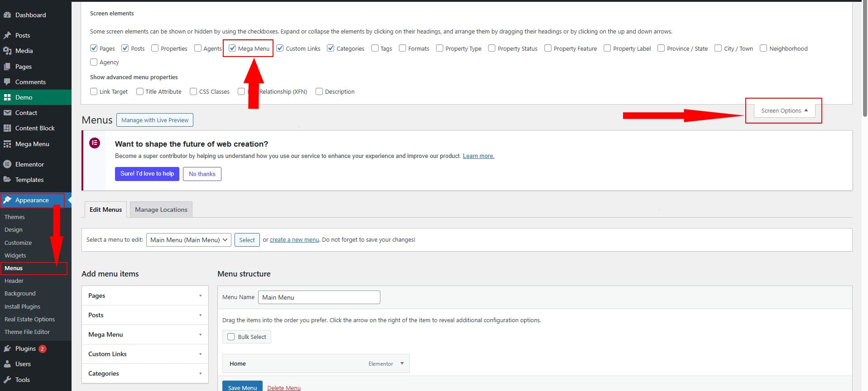Screen dimensions: 868x391
Task: Click the Tools wrench icon
Action: (7, 380)
